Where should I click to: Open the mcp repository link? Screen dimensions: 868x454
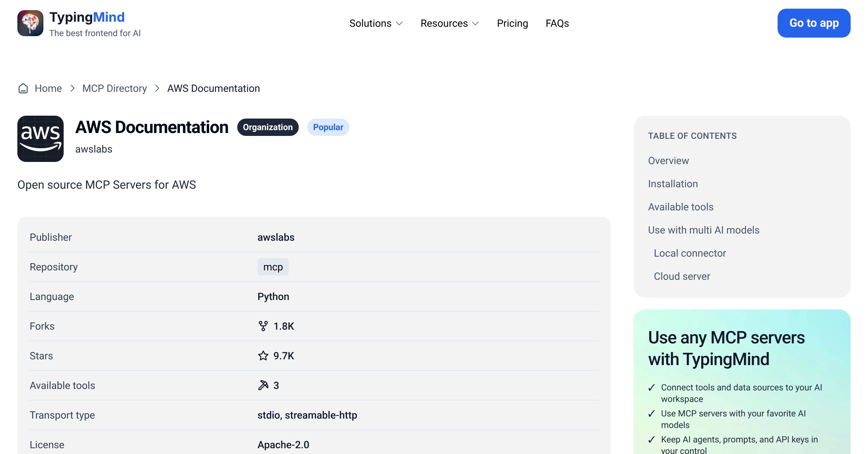pos(273,267)
